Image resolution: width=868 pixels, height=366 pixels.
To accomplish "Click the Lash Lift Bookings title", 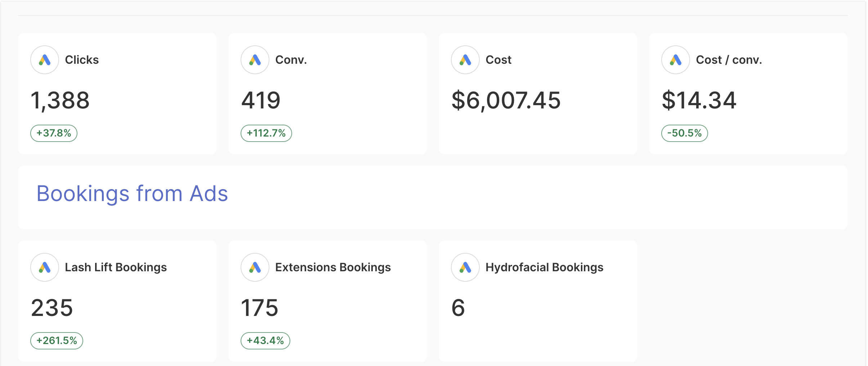I will click(x=116, y=267).
